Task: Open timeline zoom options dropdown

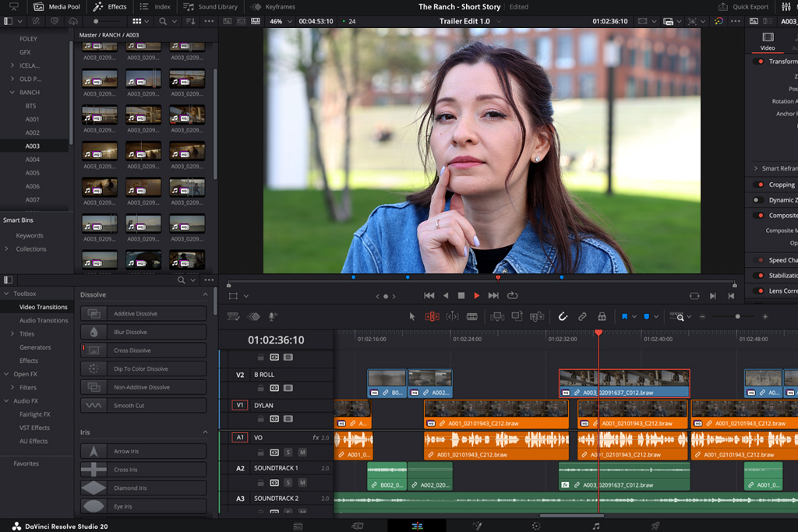Action: point(689,316)
